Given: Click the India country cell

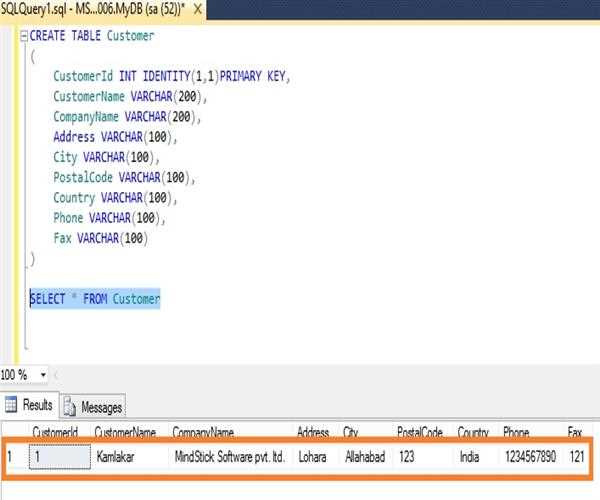Looking at the screenshot, I should [x=471, y=456].
